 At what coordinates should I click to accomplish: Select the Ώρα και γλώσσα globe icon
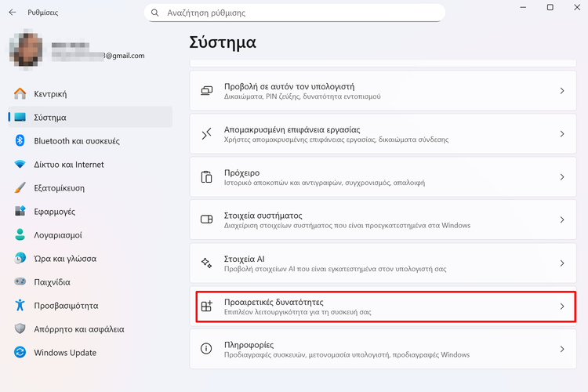pyautogui.click(x=20, y=259)
